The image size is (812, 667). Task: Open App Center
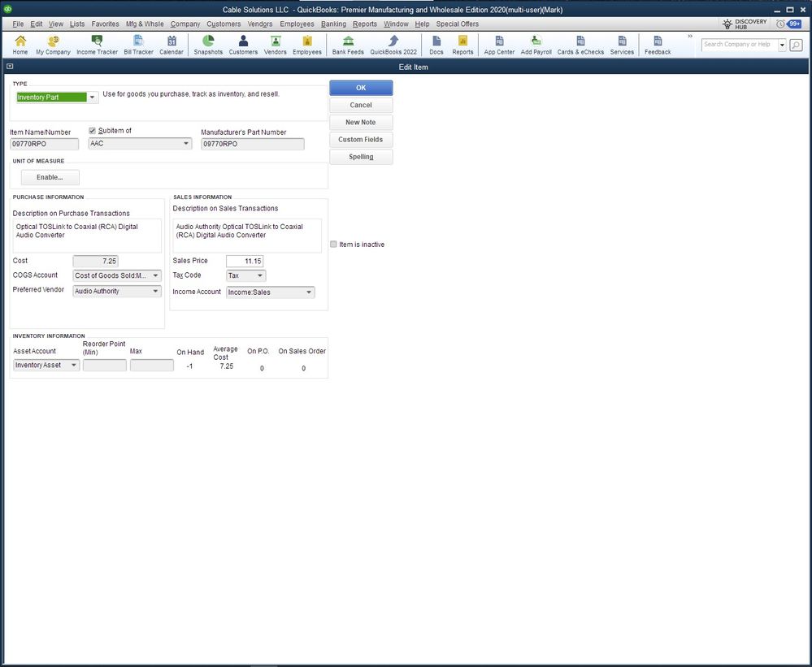coord(499,45)
